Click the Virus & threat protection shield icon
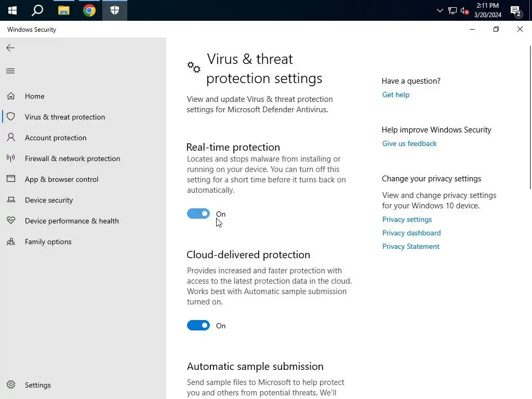The width and height of the screenshot is (532, 399). (x=11, y=117)
